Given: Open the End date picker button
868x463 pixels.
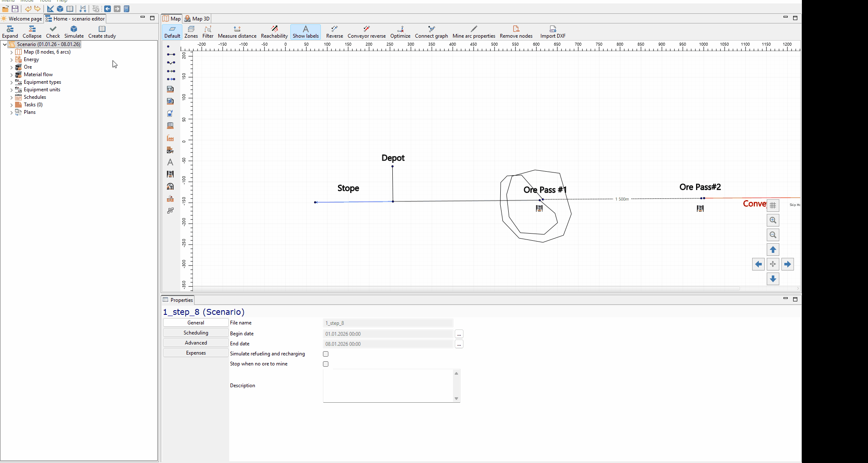Looking at the screenshot, I should click(x=459, y=344).
